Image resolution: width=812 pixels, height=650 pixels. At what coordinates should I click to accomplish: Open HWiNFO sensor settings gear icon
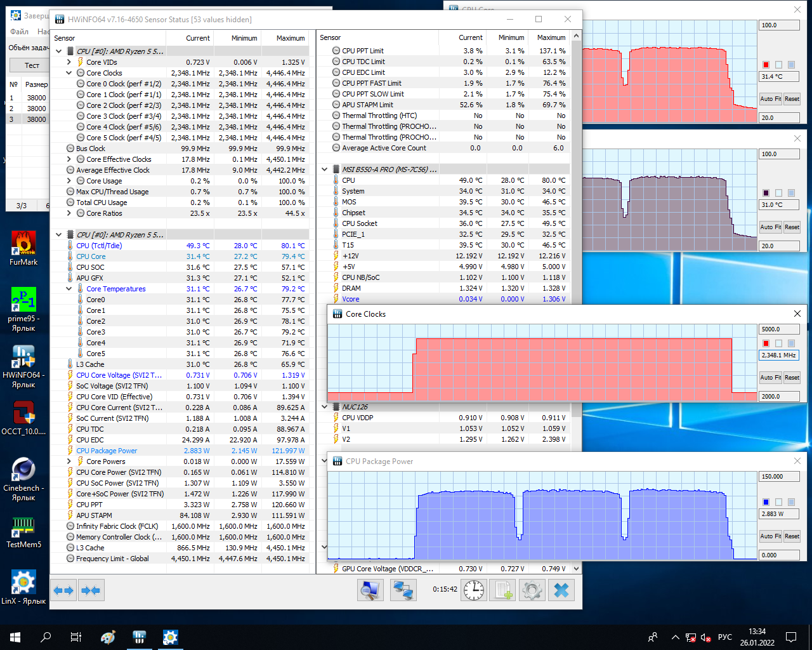click(532, 590)
